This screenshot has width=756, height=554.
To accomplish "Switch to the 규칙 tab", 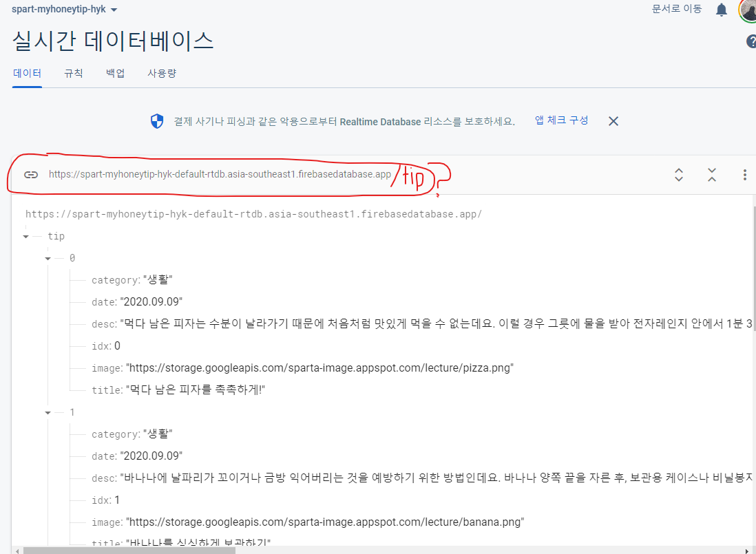I will tap(73, 73).
